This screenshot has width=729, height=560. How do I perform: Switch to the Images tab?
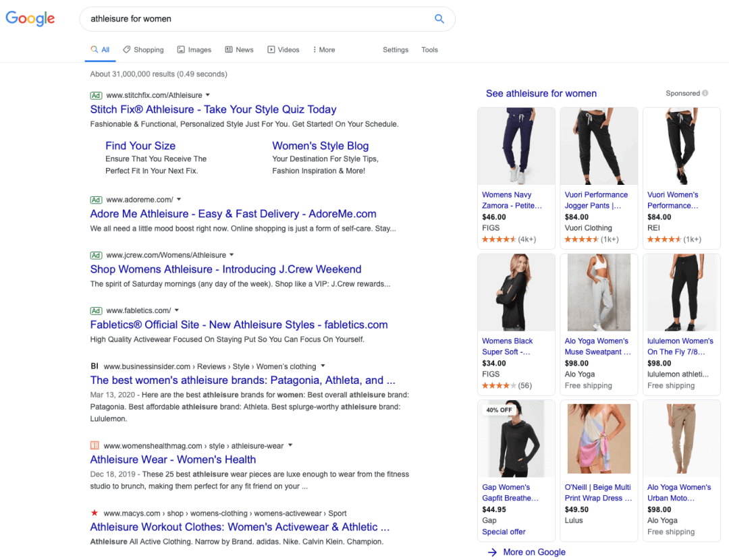tap(194, 50)
